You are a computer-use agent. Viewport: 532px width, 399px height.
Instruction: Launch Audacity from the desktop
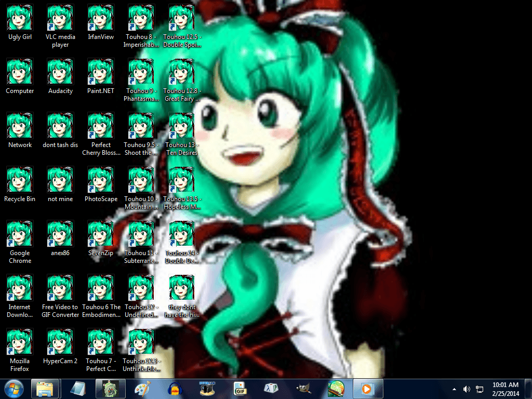[60, 72]
